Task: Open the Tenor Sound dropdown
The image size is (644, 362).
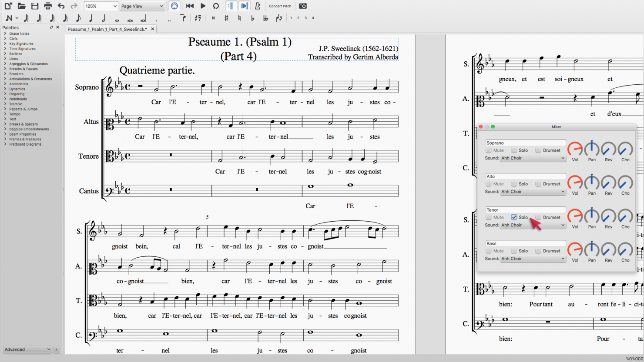Action: click(533, 225)
